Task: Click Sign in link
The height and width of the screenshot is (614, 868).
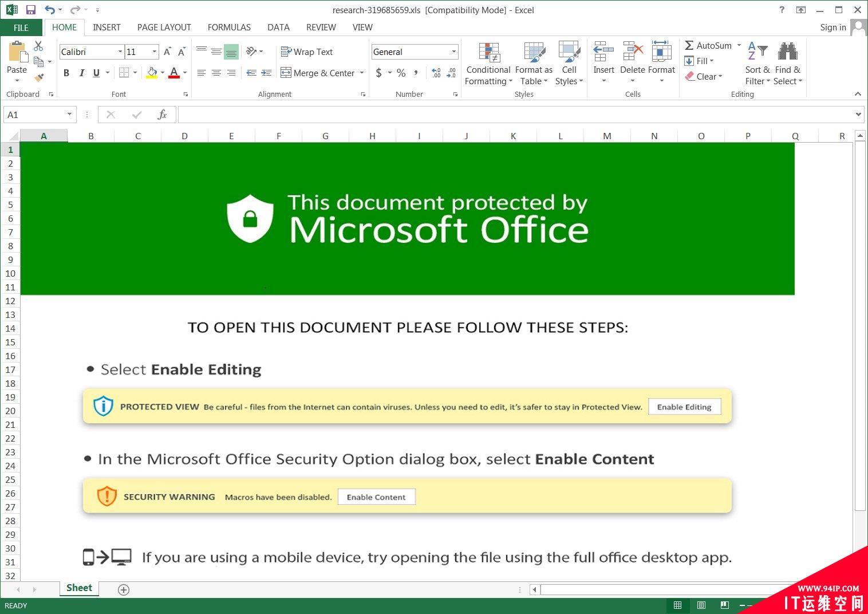Action: tap(833, 27)
